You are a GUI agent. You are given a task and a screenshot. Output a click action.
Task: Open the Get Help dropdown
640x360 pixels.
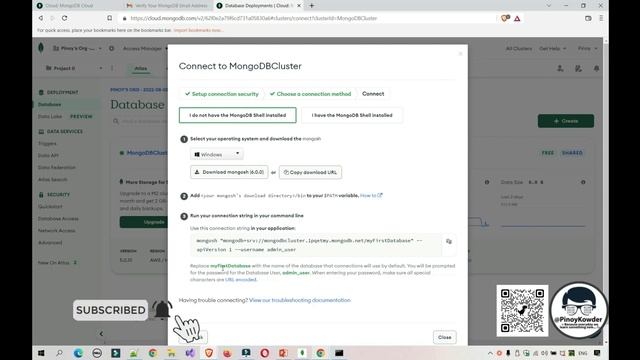tap(553, 49)
